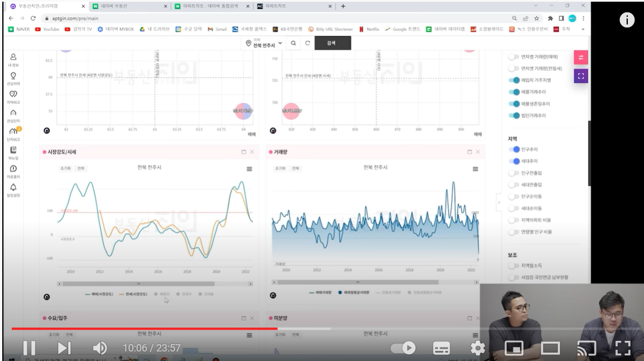Viewport: 644px width, 361px height.
Task: Open a new browser tab
Action: tap(343, 6)
